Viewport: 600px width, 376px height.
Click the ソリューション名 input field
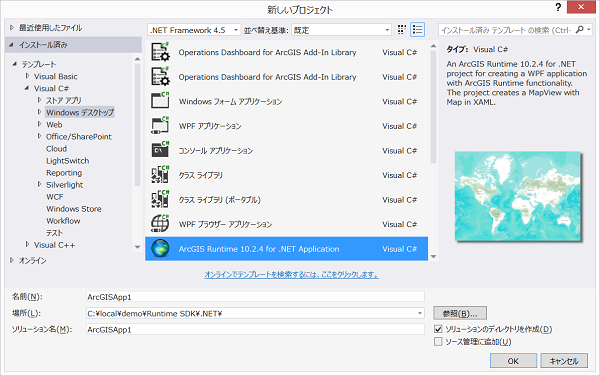[x=255, y=329]
